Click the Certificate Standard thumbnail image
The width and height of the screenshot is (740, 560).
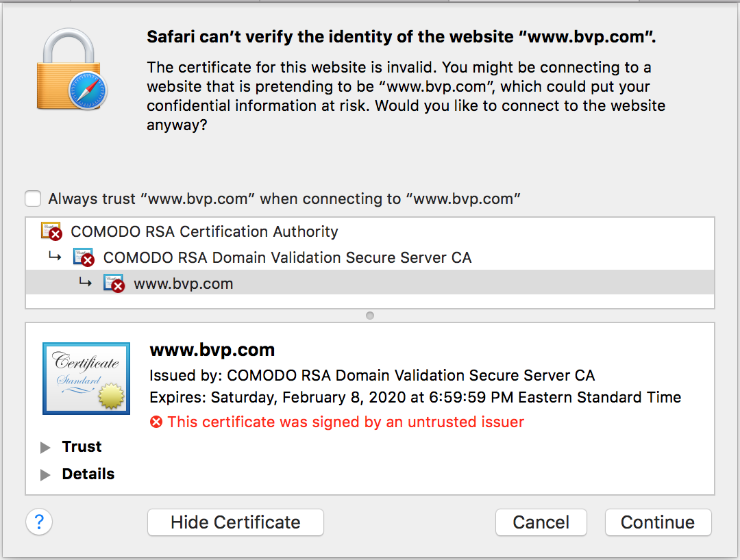86,377
